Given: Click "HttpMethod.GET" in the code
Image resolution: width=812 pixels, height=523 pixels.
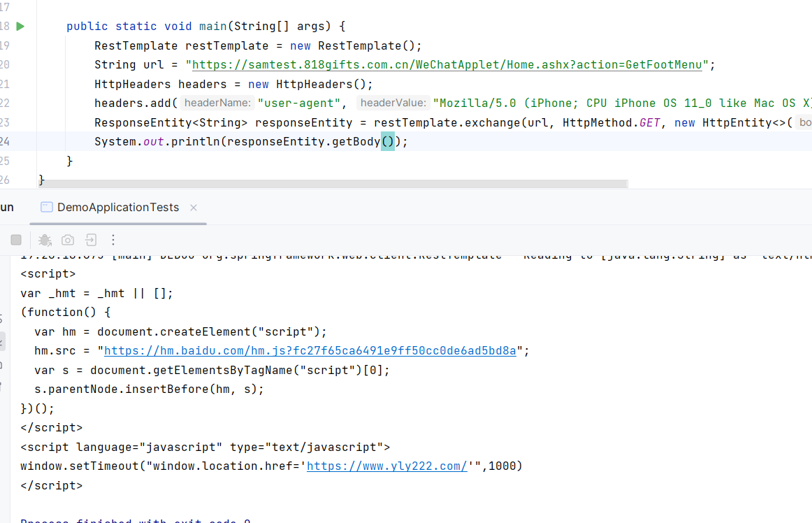Looking at the screenshot, I should pos(611,123).
